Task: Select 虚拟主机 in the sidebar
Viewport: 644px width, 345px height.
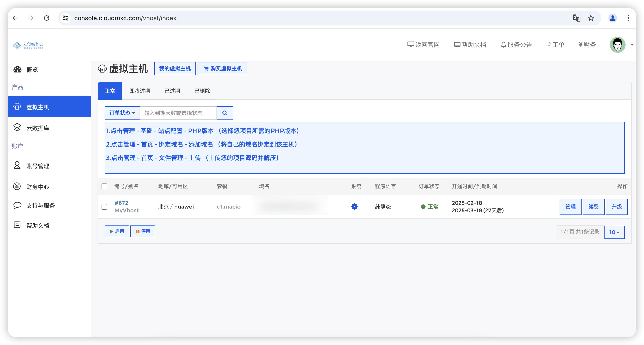Action: 49,107
